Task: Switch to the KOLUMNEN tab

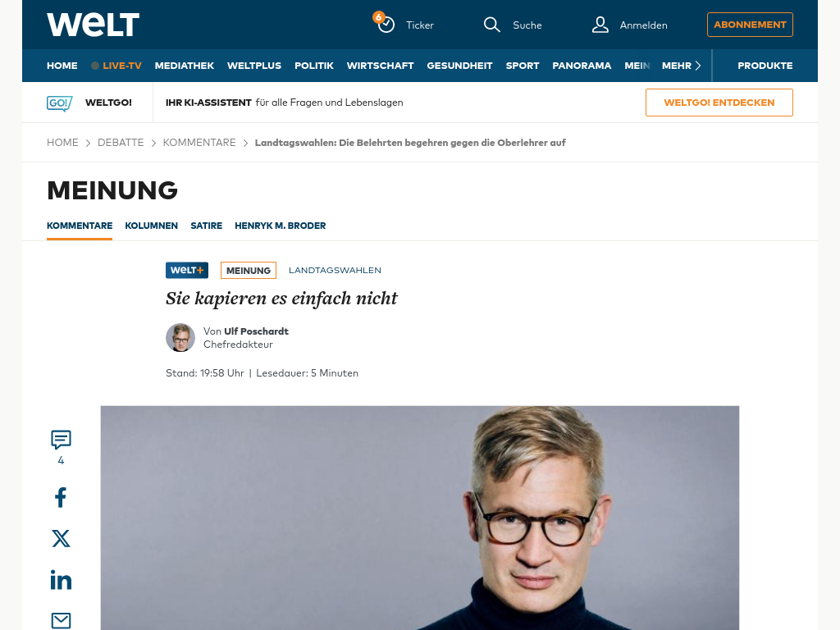Action: click(x=151, y=226)
